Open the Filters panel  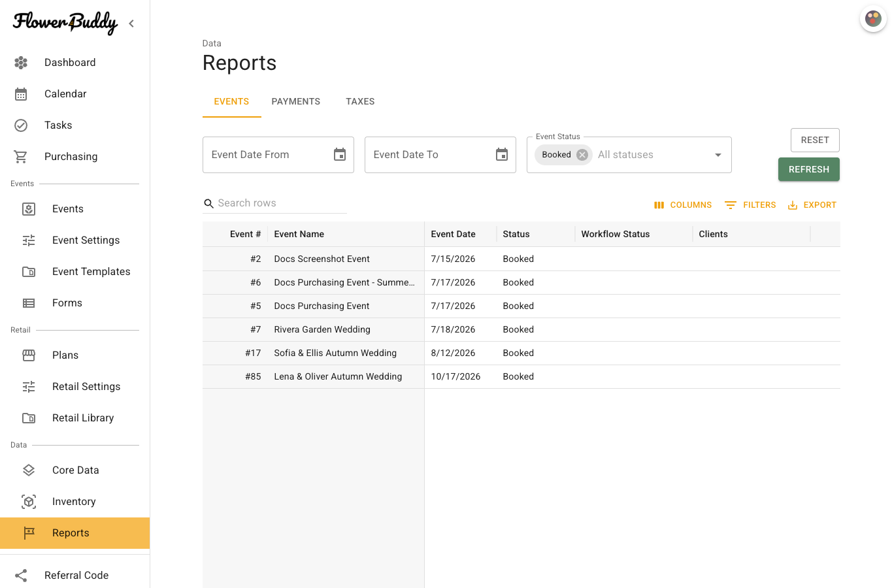(750, 205)
